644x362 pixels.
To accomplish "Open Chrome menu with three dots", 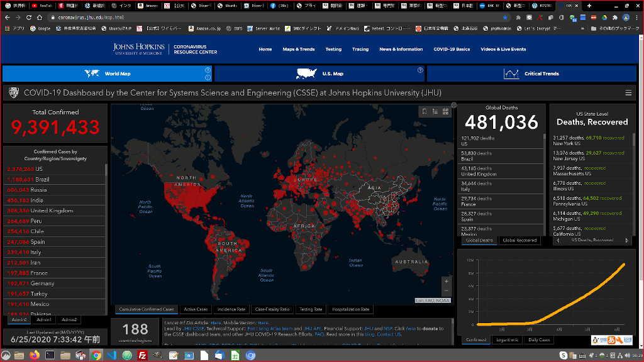I will tap(637, 17).
